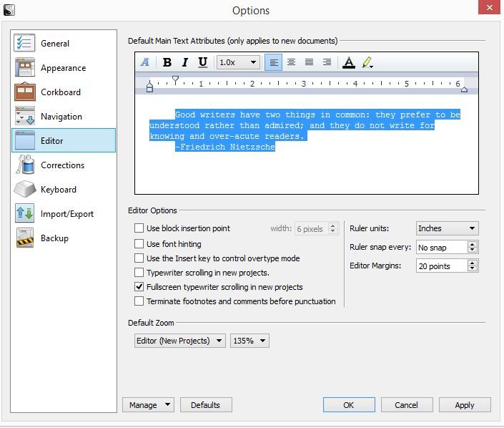Screen dimensions: 504x428
Task: Click the font chooser 'A' icon
Action: click(x=145, y=62)
